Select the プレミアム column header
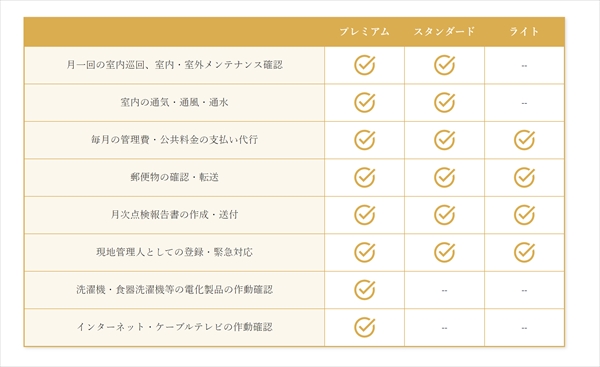Viewport: 600px width, 367px height. click(364, 31)
